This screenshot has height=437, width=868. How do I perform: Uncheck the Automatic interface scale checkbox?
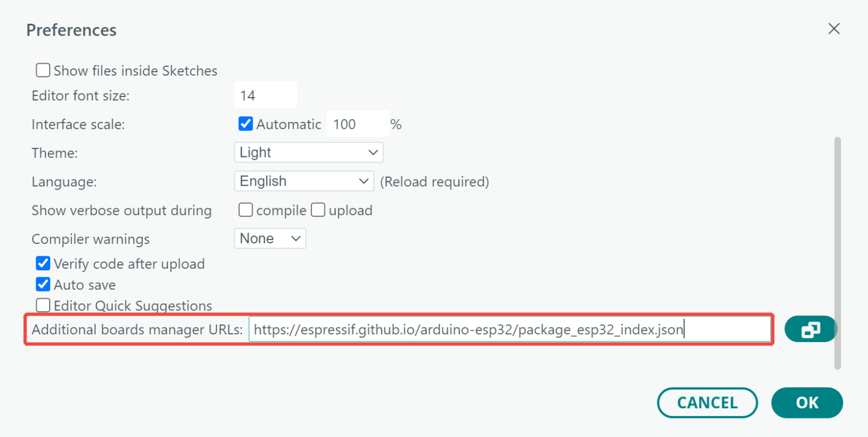tap(245, 124)
